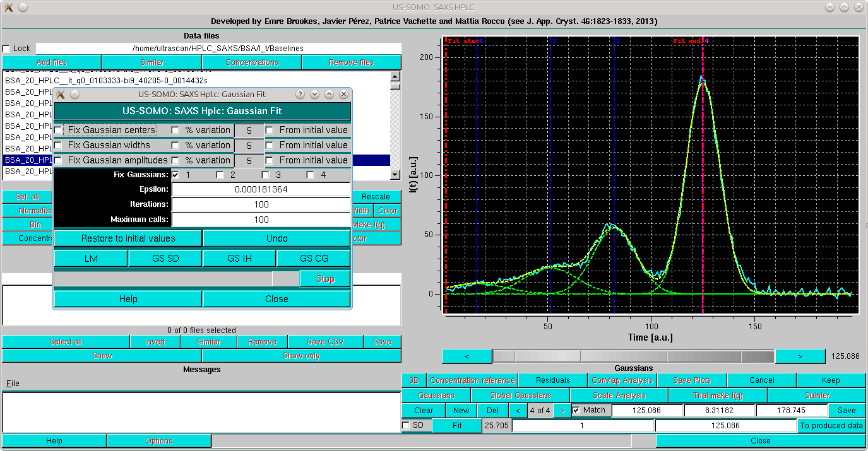The image size is (868, 451).
Task: Open Help in the Gaussian Fit dialog
Action: coord(128,299)
